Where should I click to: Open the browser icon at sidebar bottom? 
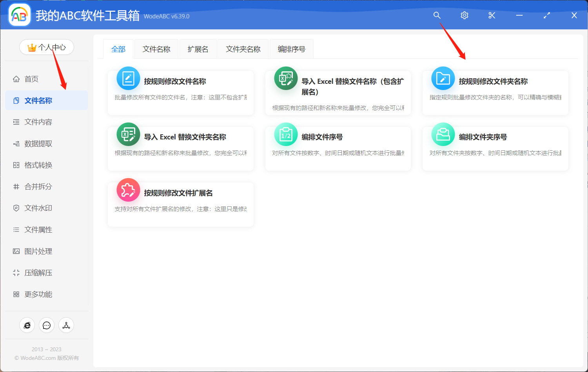point(27,325)
